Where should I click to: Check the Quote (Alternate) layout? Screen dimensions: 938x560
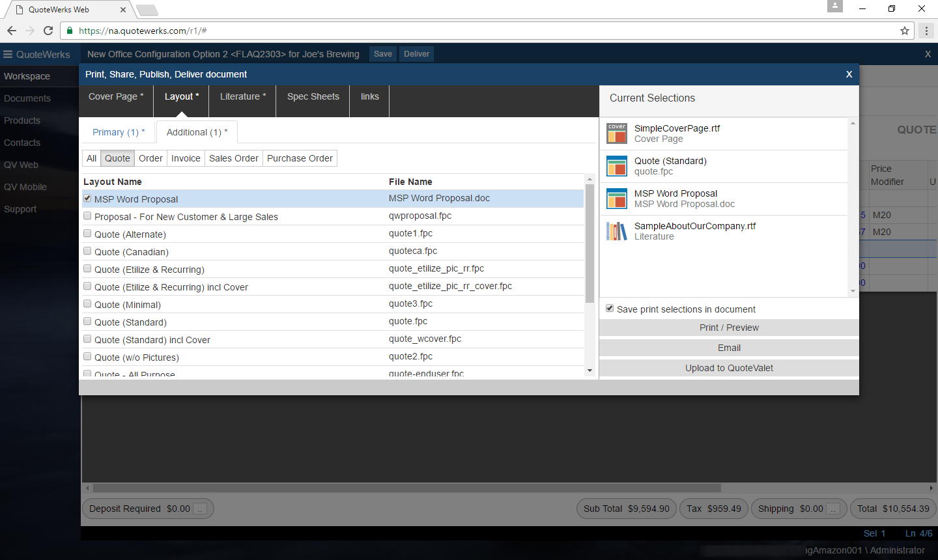tap(87, 233)
